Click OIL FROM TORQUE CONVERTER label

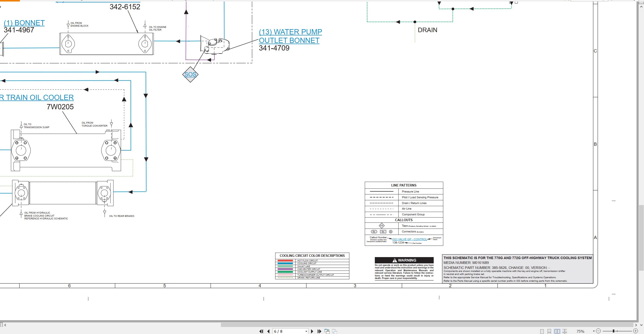(95, 124)
